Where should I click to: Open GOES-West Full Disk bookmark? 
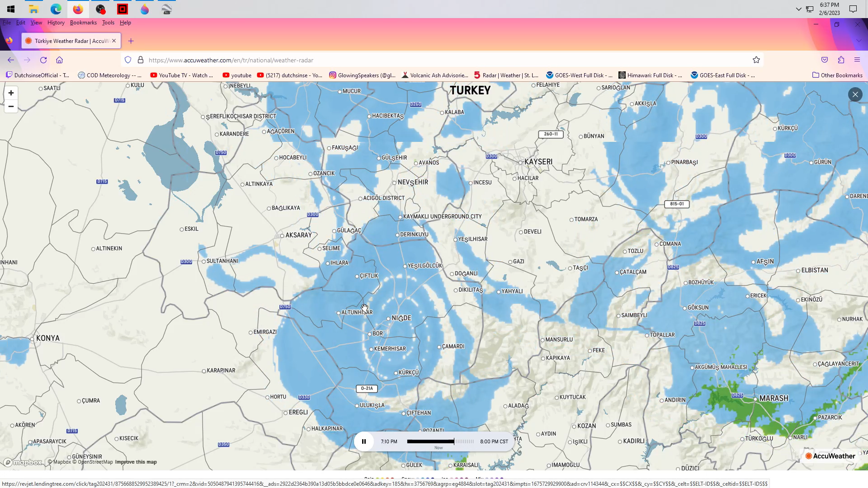coord(580,75)
